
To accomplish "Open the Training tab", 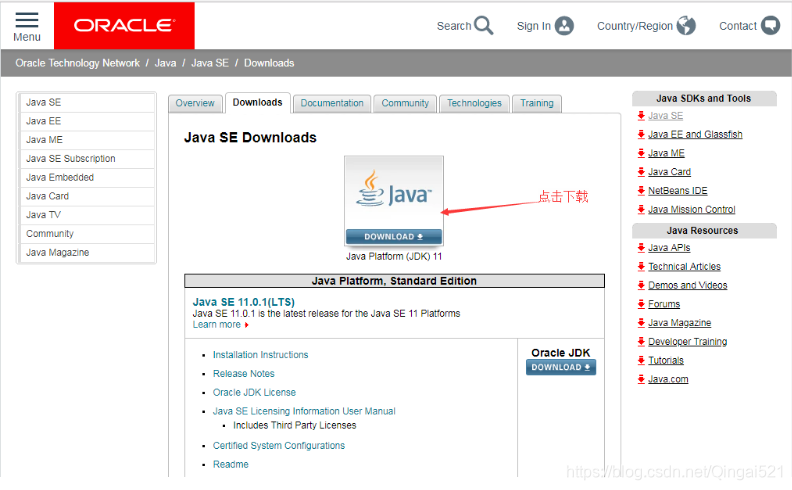I will pyautogui.click(x=537, y=103).
